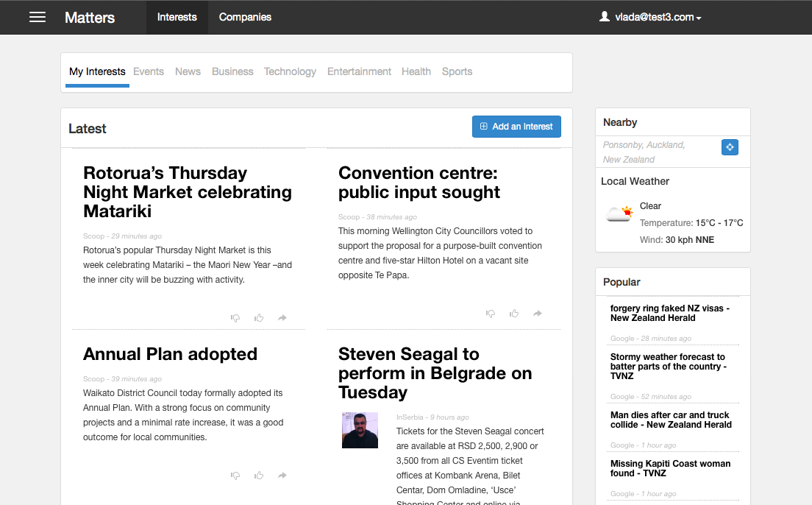812x505 pixels.
Task: Open the Sports tab
Action: point(457,71)
